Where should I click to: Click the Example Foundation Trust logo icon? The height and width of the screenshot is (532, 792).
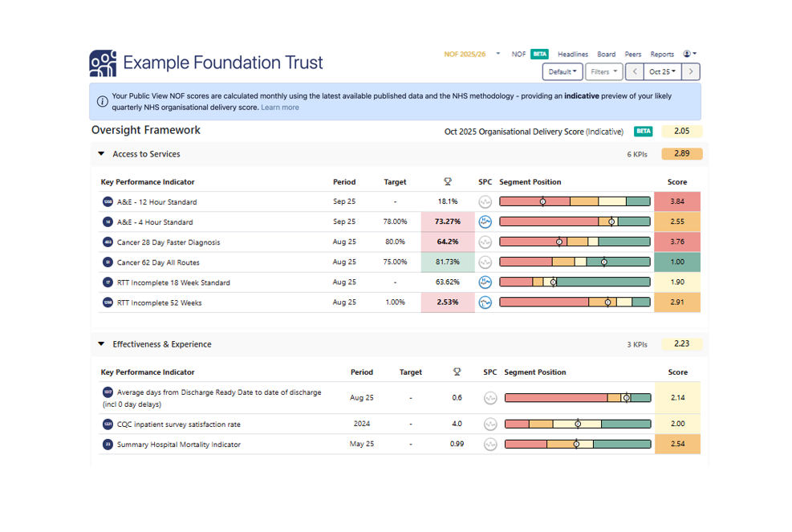pyautogui.click(x=103, y=63)
